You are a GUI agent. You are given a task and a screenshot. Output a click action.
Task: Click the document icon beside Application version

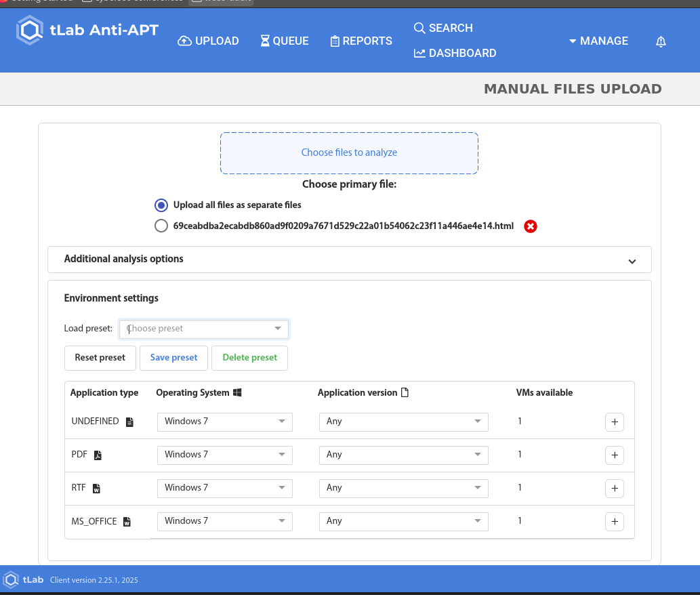point(405,392)
